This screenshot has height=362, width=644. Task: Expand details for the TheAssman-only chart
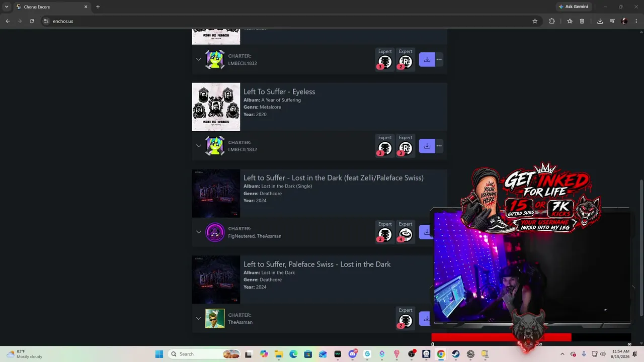click(199, 318)
